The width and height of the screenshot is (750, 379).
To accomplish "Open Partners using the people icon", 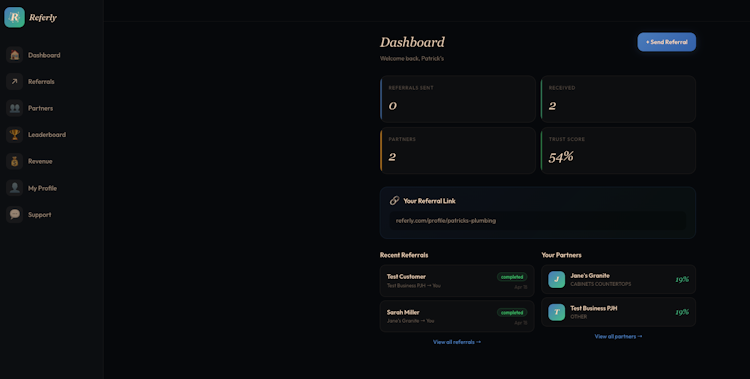I will point(15,108).
